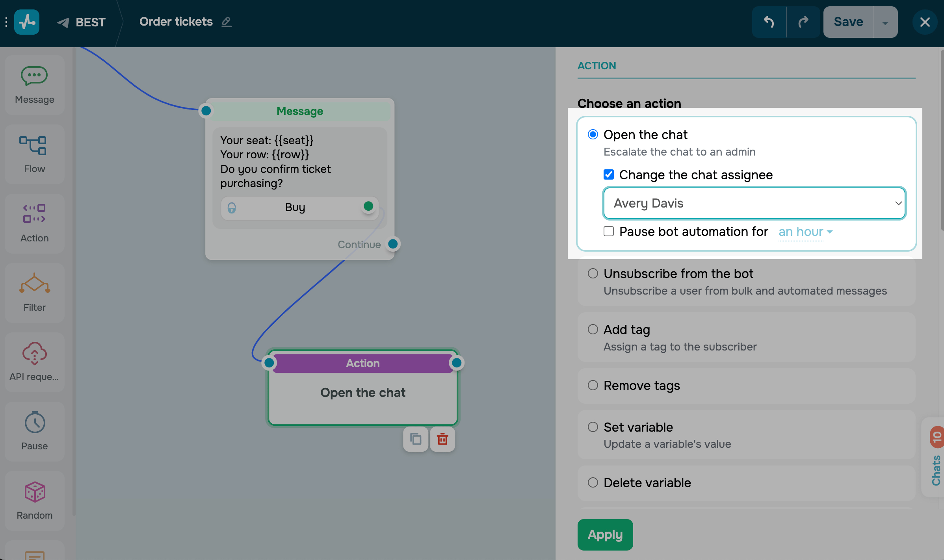Viewport: 944px width, 560px height.
Task: Click the undo arrow button
Action: (769, 22)
